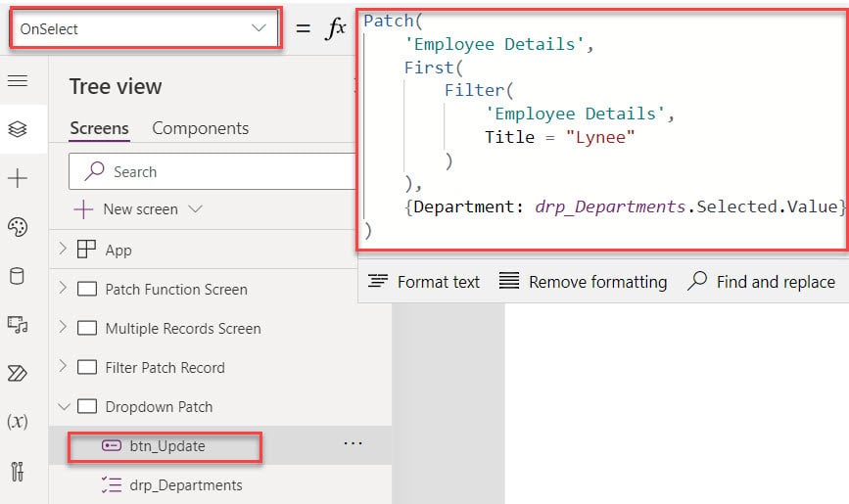Open the New screen dropdown chevron
849x504 pixels.
pos(195,209)
